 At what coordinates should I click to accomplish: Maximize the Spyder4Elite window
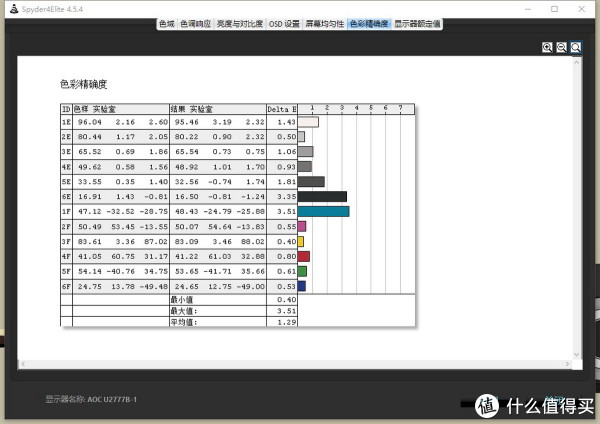554,9
